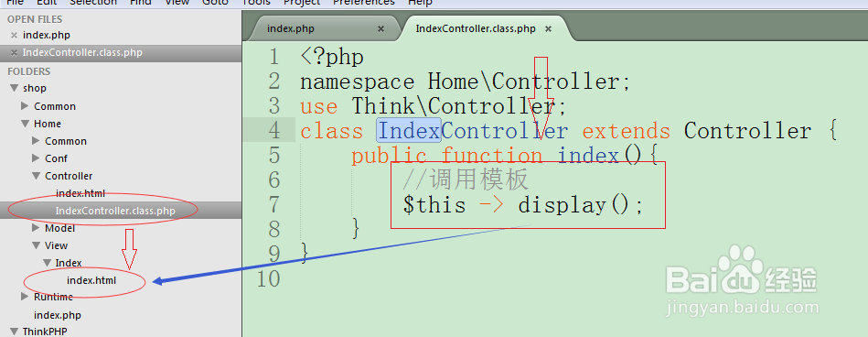Collapse the ThinkPHP folder
This screenshot has height=337, width=868.
click(x=14, y=332)
